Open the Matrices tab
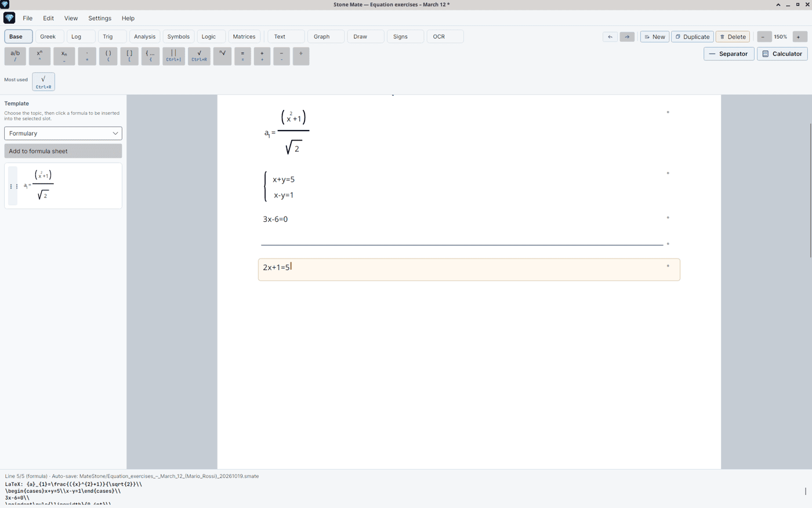Screen dimensions: 812x508 click(244, 37)
